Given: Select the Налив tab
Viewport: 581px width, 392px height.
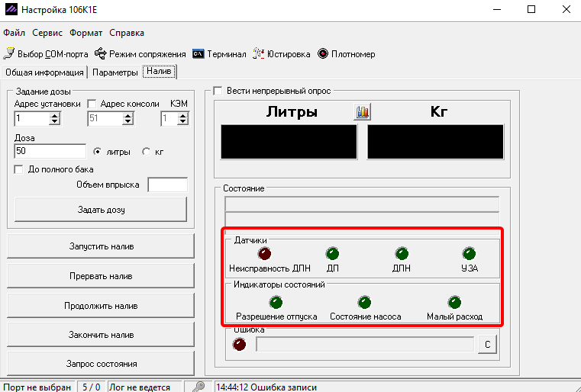Looking at the screenshot, I should coord(160,71).
